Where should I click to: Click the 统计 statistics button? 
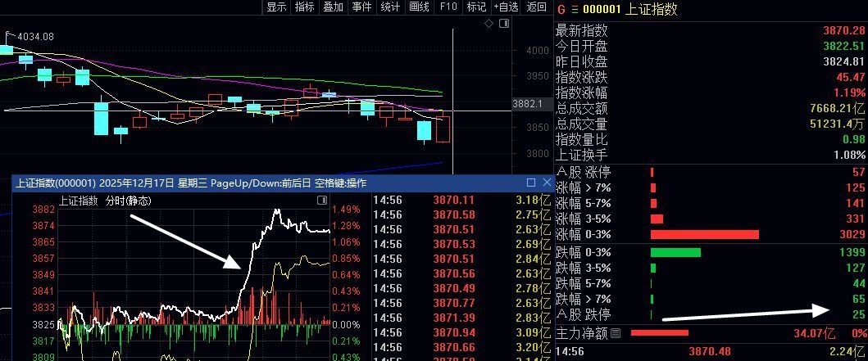click(x=390, y=7)
